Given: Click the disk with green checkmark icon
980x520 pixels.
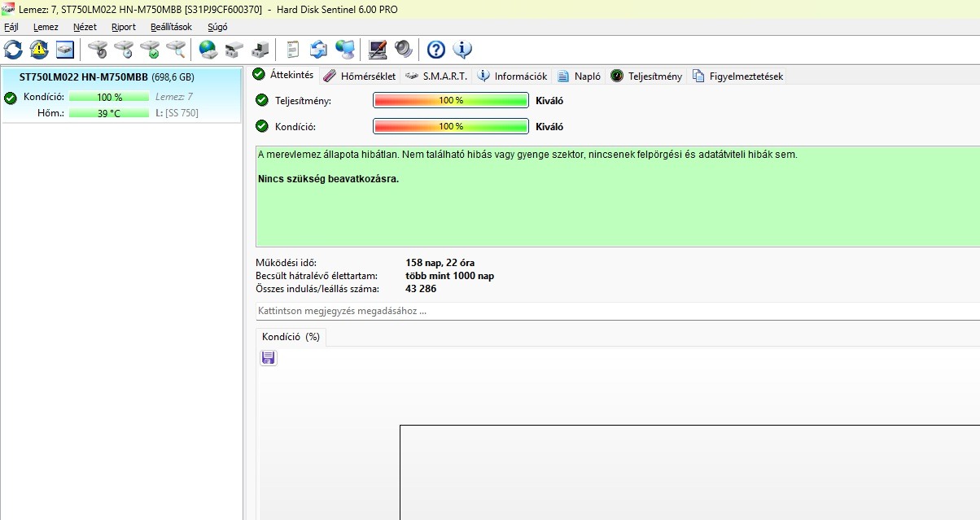Looking at the screenshot, I should pyautogui.click(x=151, y=50).
